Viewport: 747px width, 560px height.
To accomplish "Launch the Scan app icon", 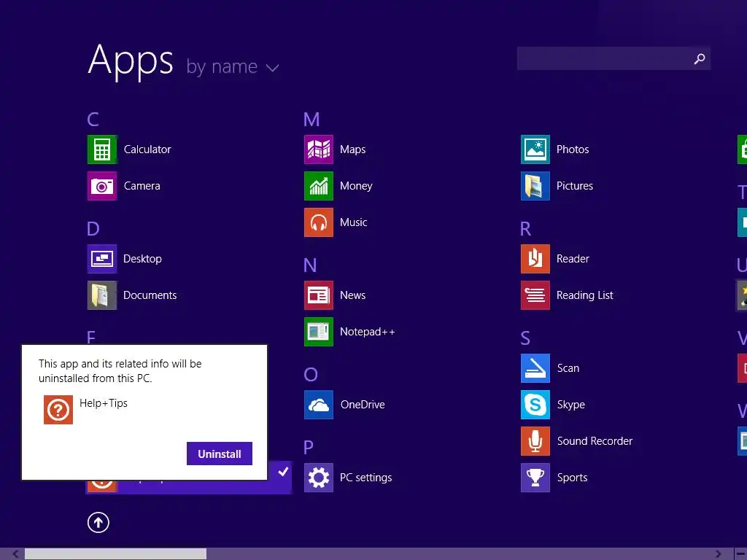I will tap(535, 368).
